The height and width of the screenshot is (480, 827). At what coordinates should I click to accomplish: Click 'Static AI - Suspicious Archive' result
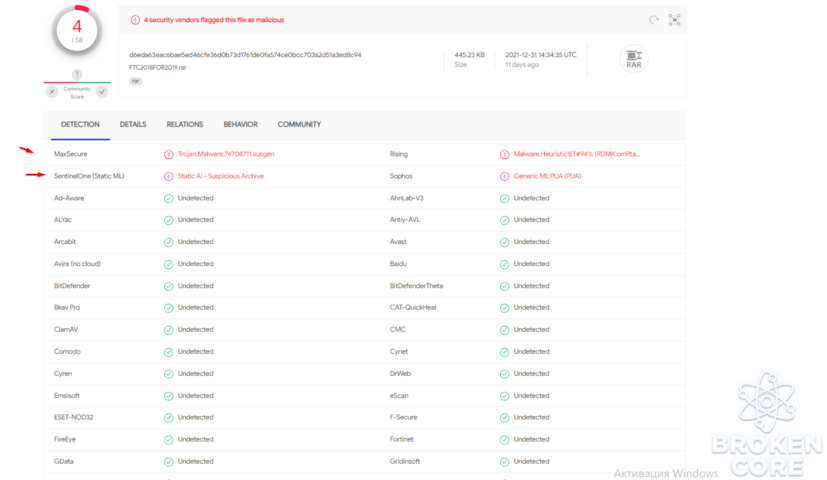[x=220, y=176]
